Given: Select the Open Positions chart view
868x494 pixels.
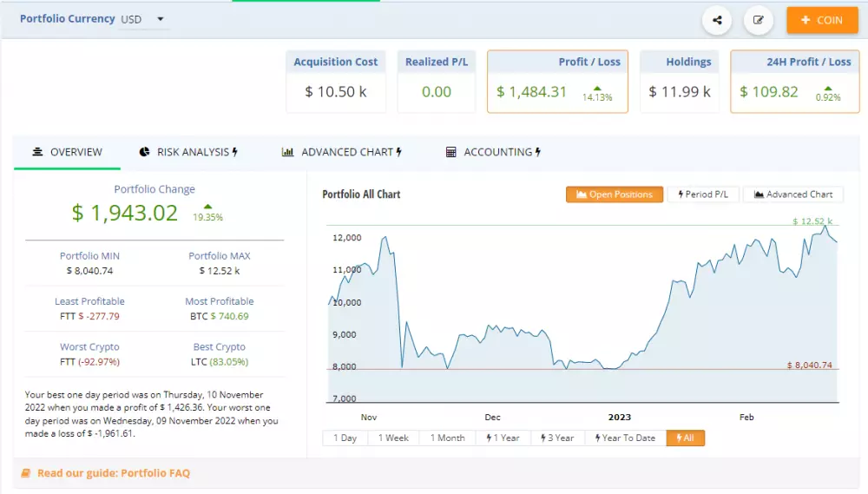Looking at the screenshot, I should coord(615,194).
